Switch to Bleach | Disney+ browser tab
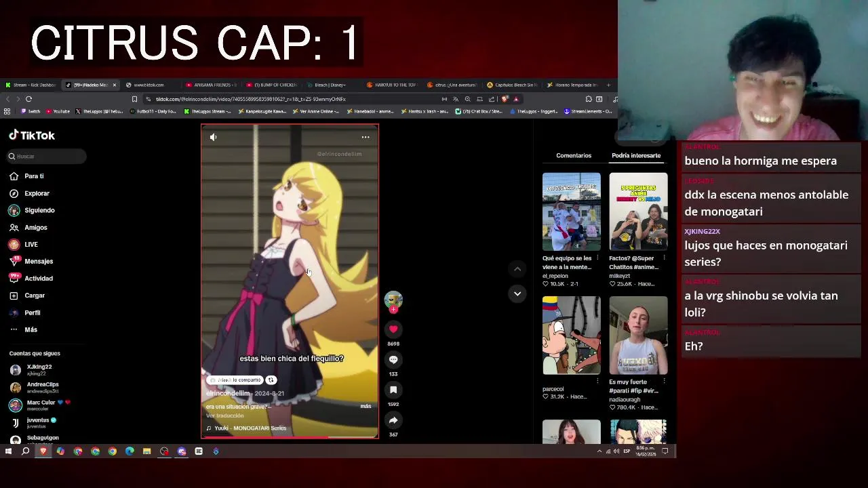 pyautogui.click(x=330, y=85)
